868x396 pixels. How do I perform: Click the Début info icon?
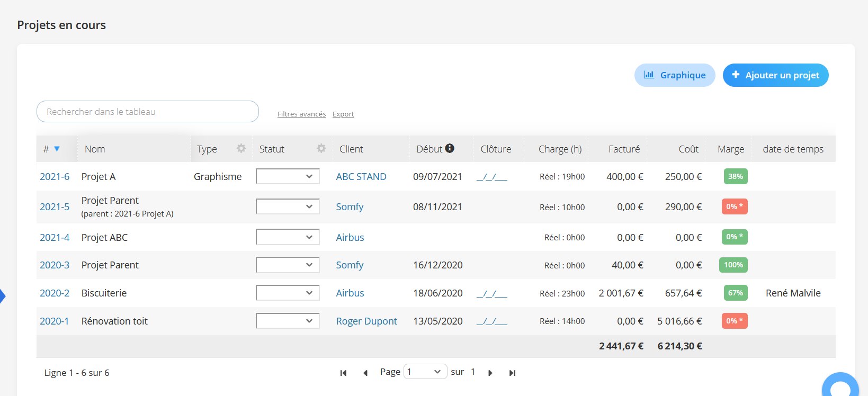450,148
